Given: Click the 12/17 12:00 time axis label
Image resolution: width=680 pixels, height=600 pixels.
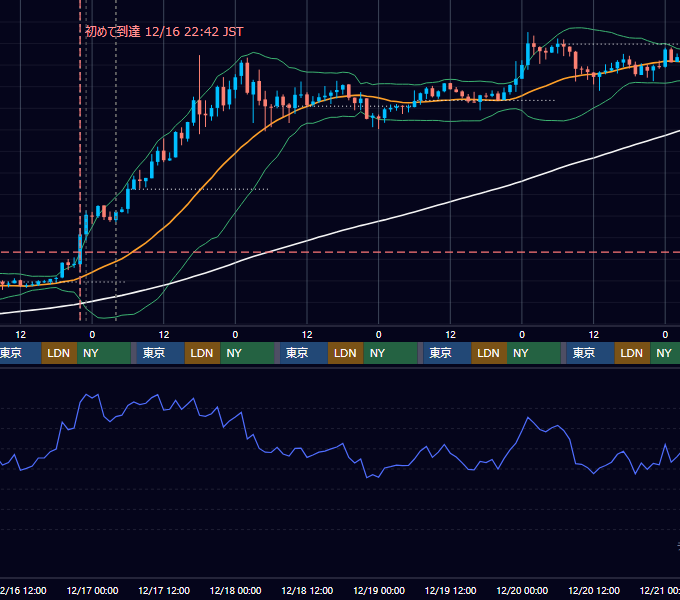Looking at the screenshot, I should (164, 590).
